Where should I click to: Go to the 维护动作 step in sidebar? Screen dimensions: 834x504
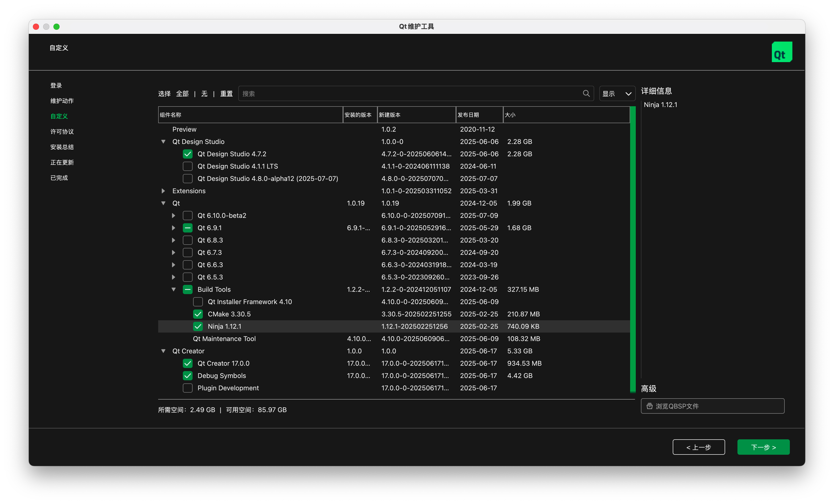pyautogui.click(x=62, y=101)
